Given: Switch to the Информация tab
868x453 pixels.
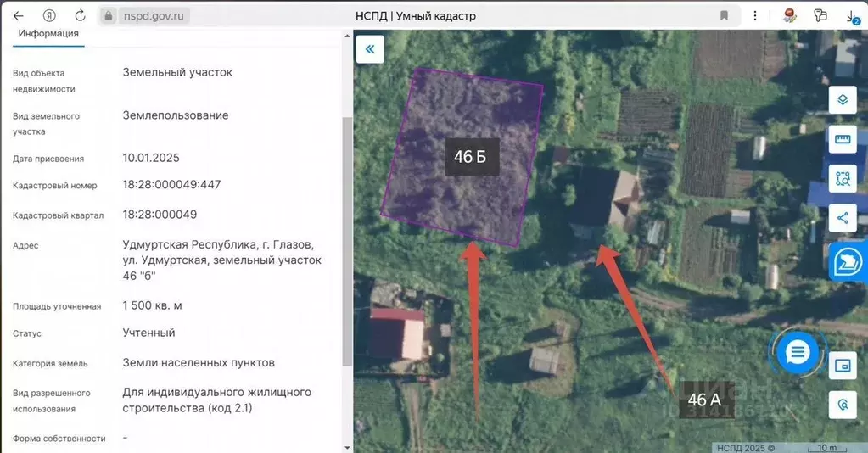Looking at the screenshot, I should click(x=48, y=34).
